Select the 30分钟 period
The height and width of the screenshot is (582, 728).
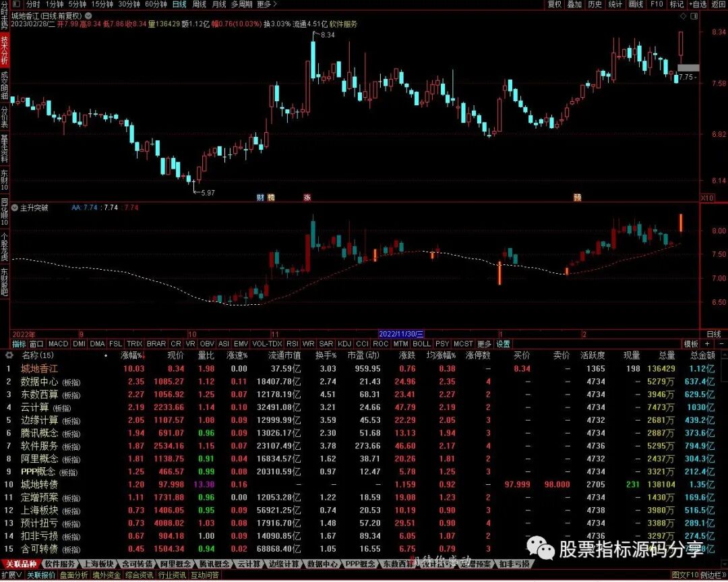point(129,4)
